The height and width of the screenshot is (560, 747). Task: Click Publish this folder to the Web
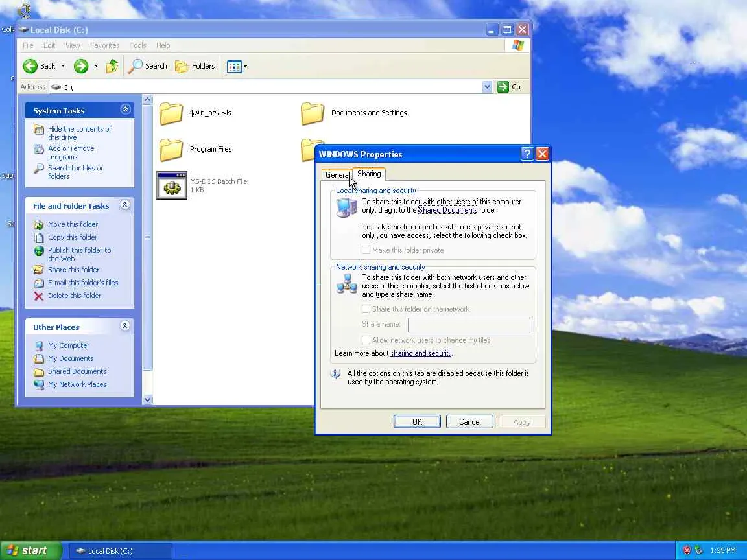pos(79,254)
